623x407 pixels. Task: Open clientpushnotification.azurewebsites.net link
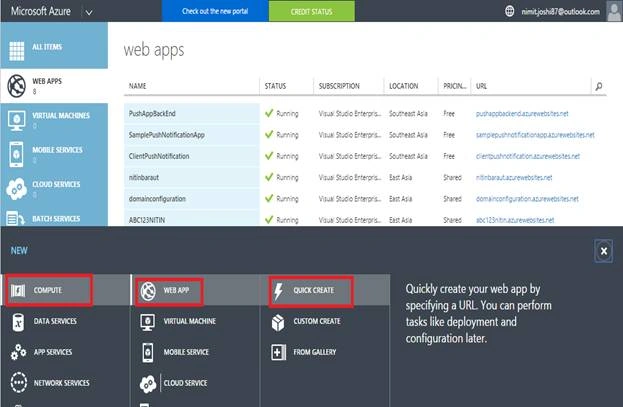click(528, 156)
